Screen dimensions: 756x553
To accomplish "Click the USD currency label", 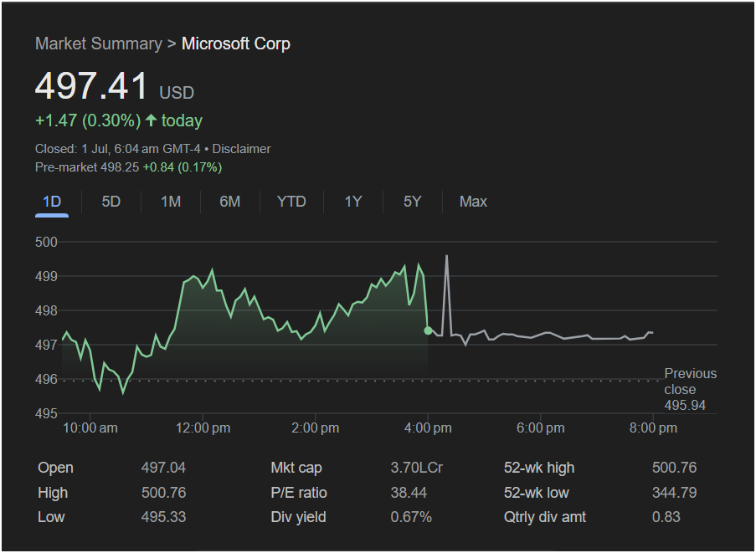I will (177, 93).
